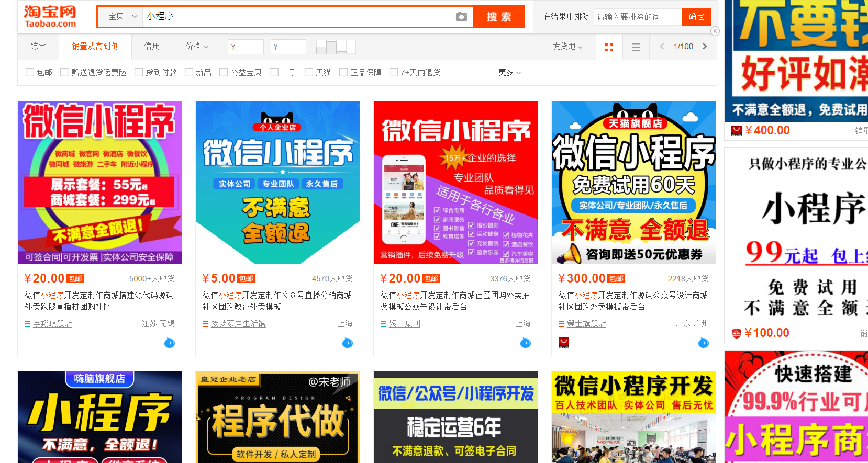868x463 pixels.
Task: Check the 赠送退货运费险 filter
Action: (x=64, y=72)
